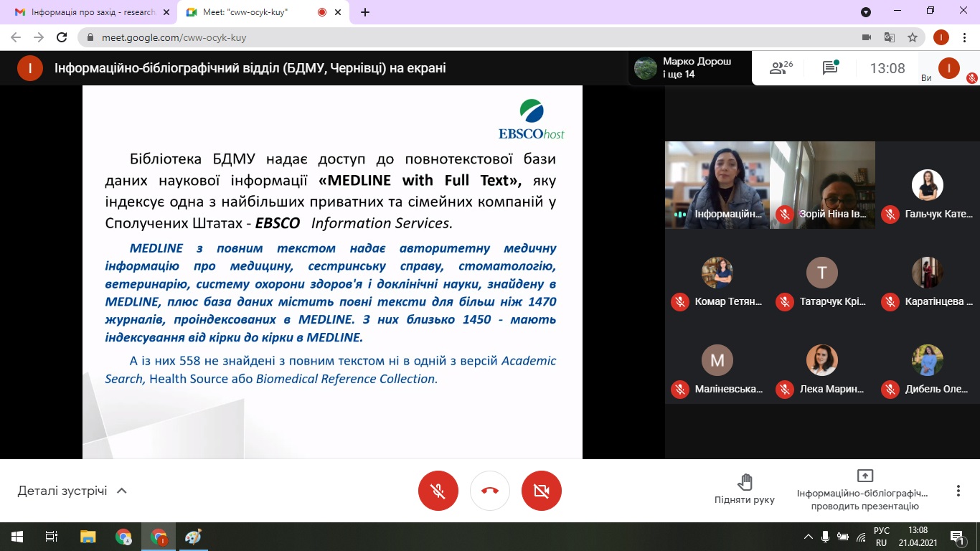Click the video tile of Зорій Ніна
Viewport: 980px width, 551px height.
coord(822,185)
